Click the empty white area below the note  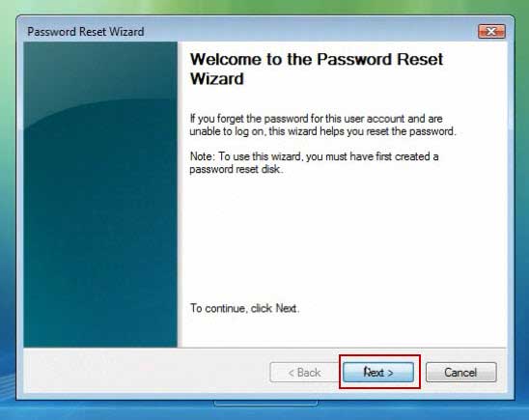(341, 238)
